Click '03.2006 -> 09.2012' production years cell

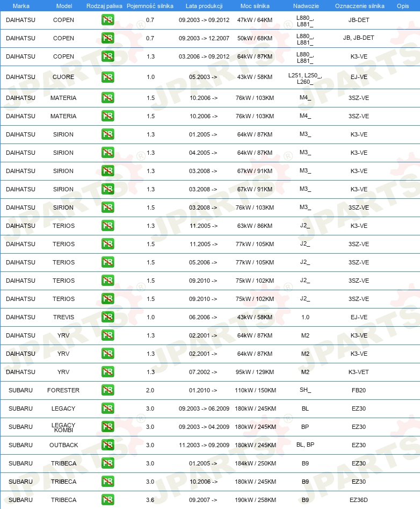pos(204,56)
